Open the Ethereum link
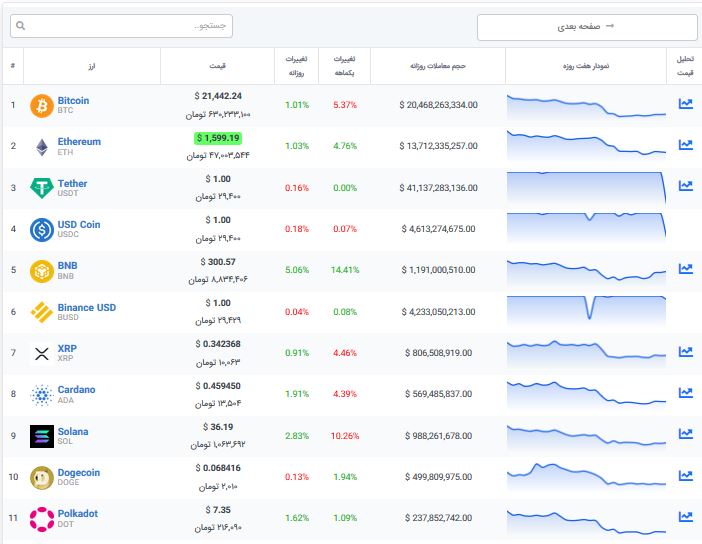The width and height of the screenshot is (702, 544). [79, 141]
